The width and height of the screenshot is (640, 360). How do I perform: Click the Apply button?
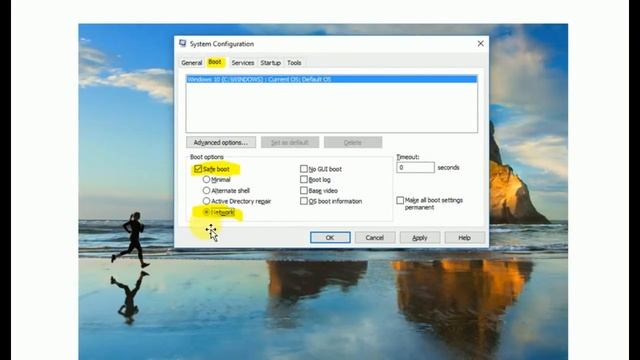pyautogui.click(x=420, y=238)
